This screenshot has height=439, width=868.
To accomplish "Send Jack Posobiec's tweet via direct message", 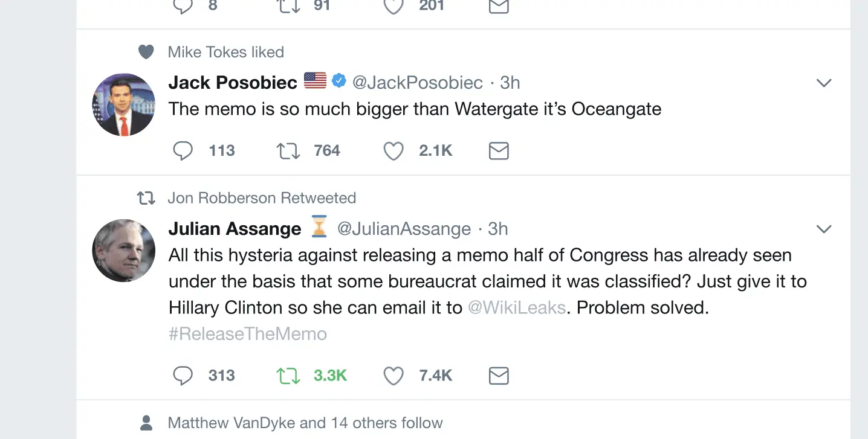I will click(x=498, y=150).
